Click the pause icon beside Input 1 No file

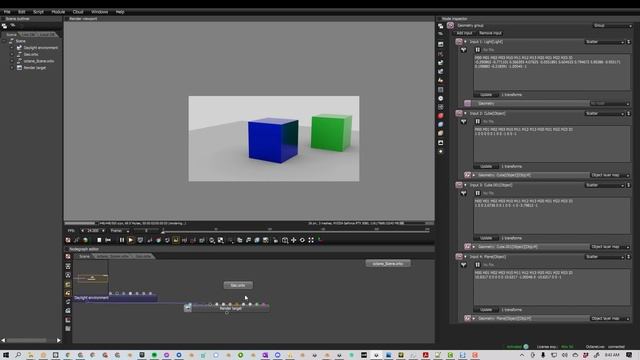tap(478, 50)
